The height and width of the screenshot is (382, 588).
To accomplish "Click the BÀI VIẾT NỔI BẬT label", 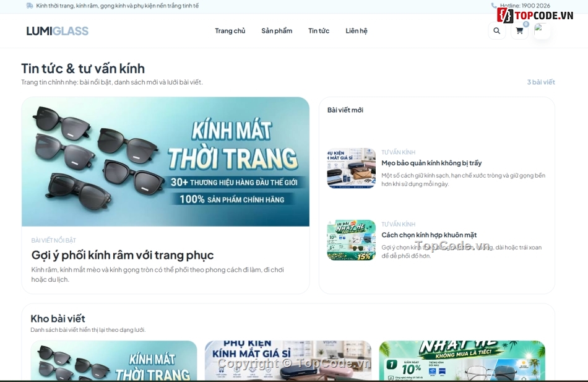I will coord(54,240).
